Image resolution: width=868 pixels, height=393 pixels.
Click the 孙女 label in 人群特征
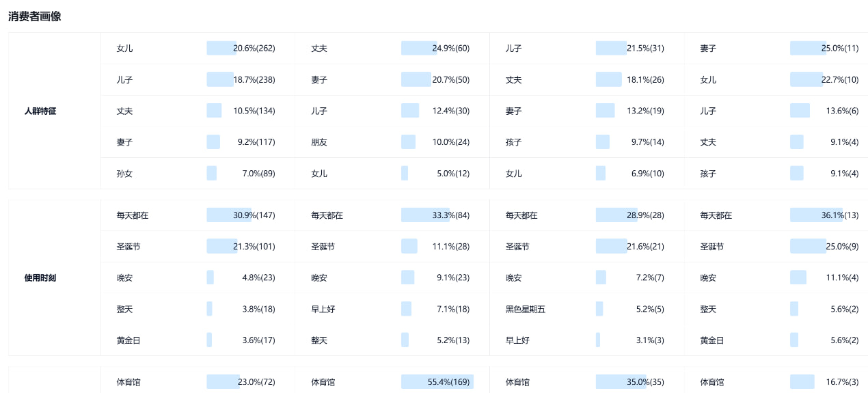[x=124, y=174]
